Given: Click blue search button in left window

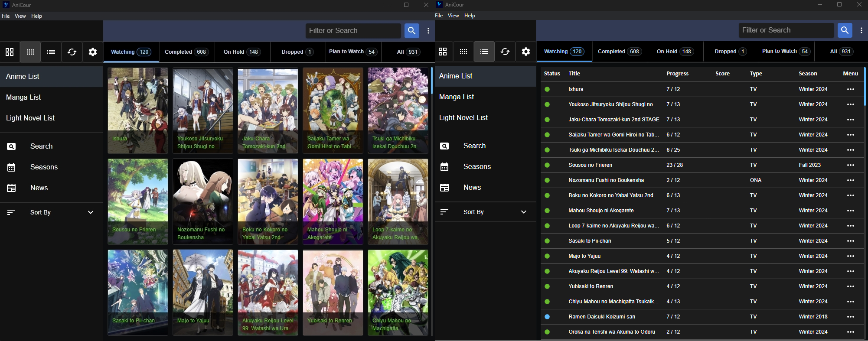Looking at the screenshot, I should [411, 31].
